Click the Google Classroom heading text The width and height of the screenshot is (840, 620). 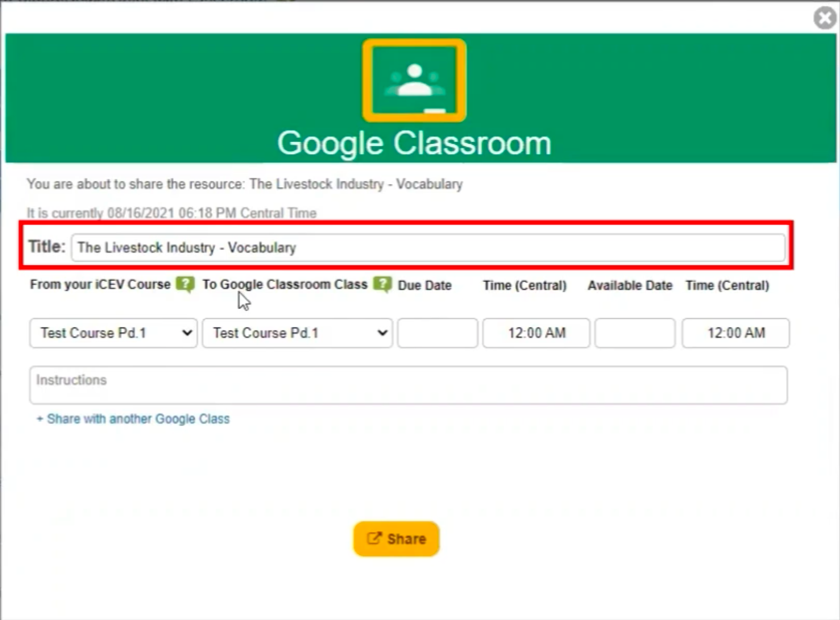tap(414, 143)
